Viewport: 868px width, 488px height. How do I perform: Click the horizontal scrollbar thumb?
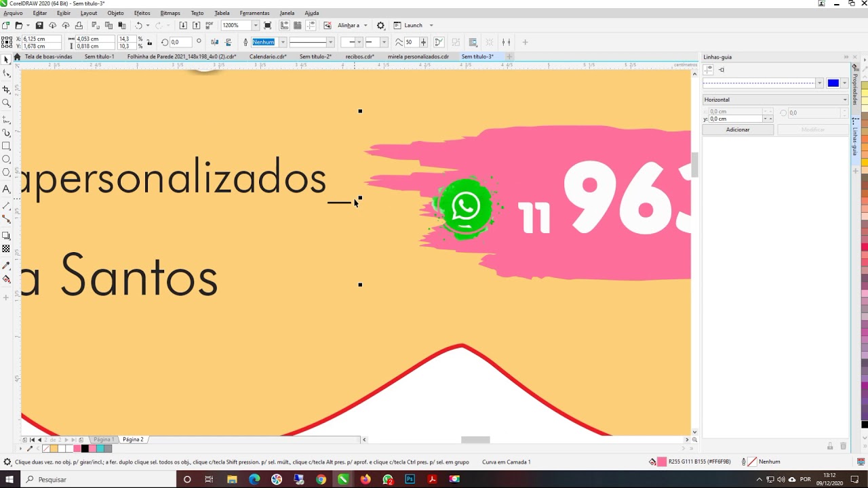(475, 439)
